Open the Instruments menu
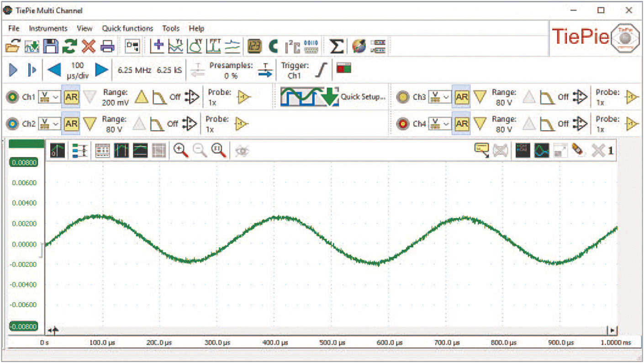This screenshot has height=363, width=644. click(x=48, y=28)
